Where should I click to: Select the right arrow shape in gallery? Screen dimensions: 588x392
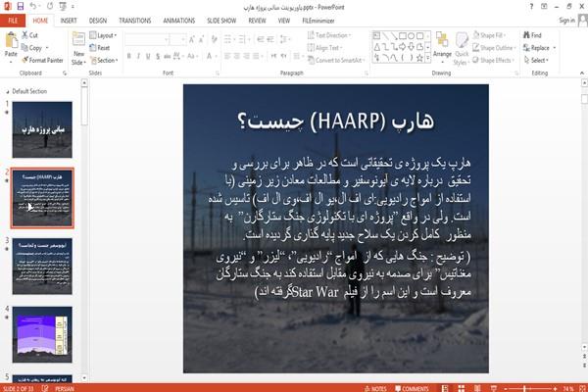[x=403, y=47]
